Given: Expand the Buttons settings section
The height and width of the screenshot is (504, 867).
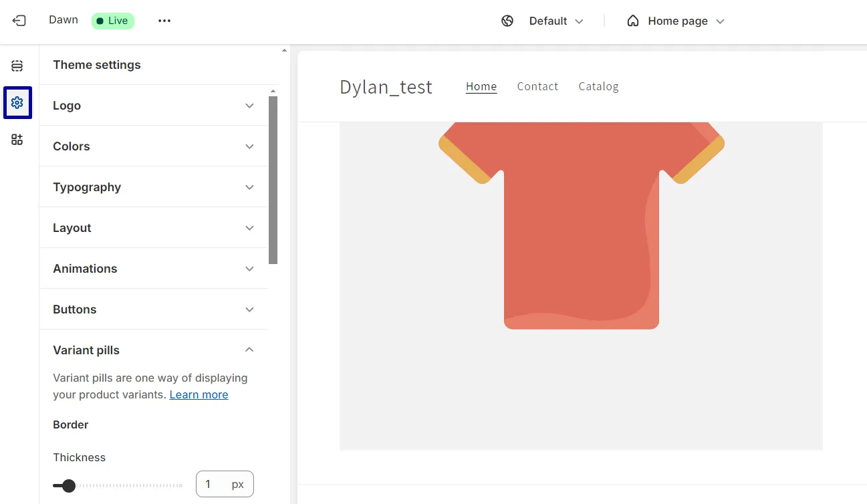Looking at the screenshot, I should (154, 309).
